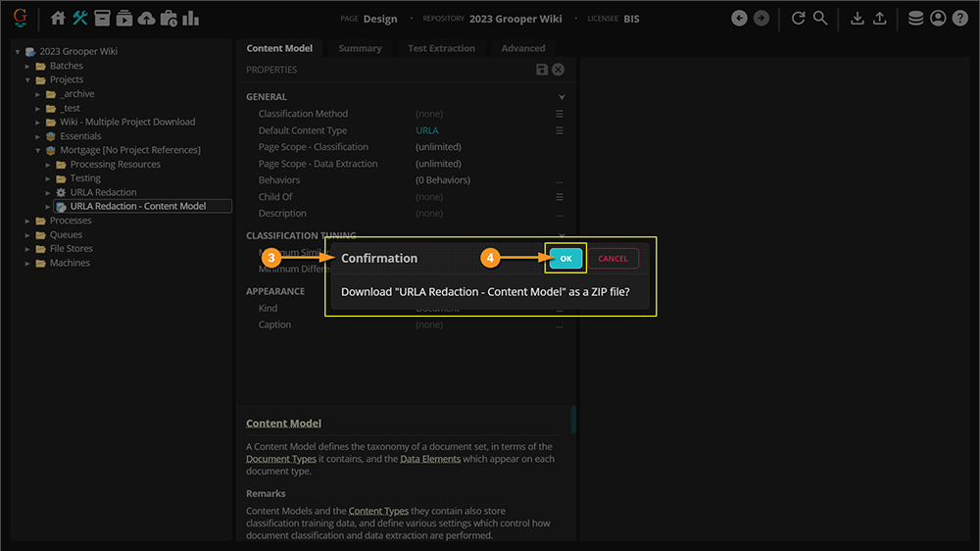Go to the Home page icon

[x=58, y=19]
